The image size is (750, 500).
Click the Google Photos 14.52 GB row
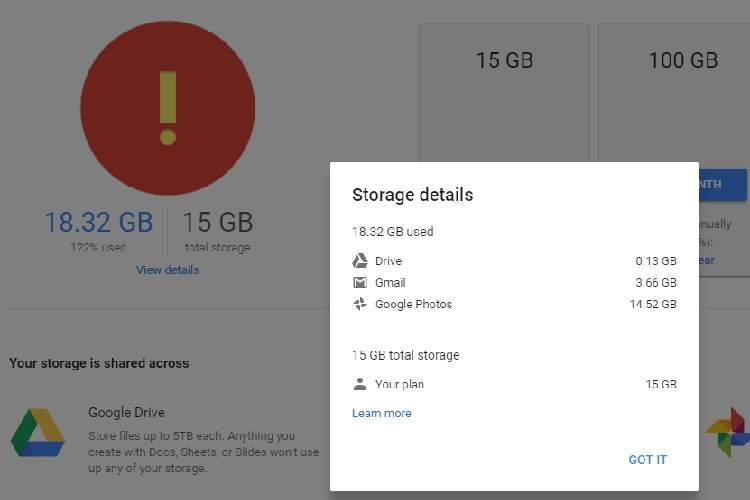[514, 304]
